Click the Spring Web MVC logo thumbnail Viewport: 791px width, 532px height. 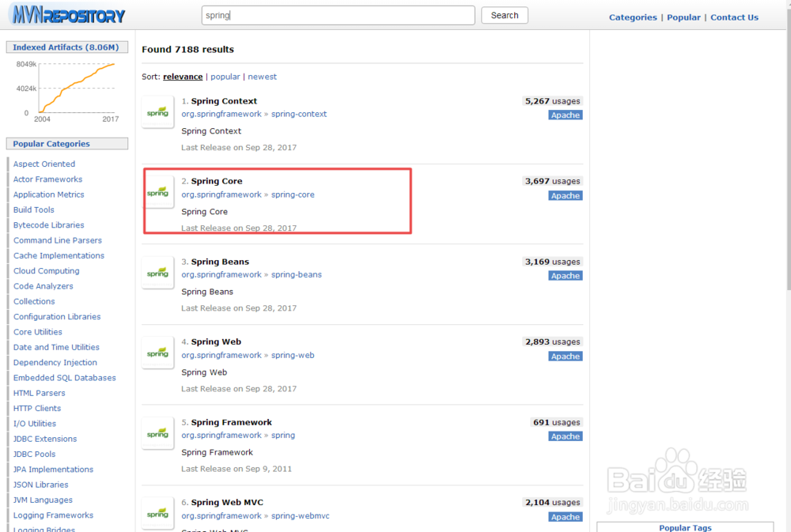[x=158, y=513]
